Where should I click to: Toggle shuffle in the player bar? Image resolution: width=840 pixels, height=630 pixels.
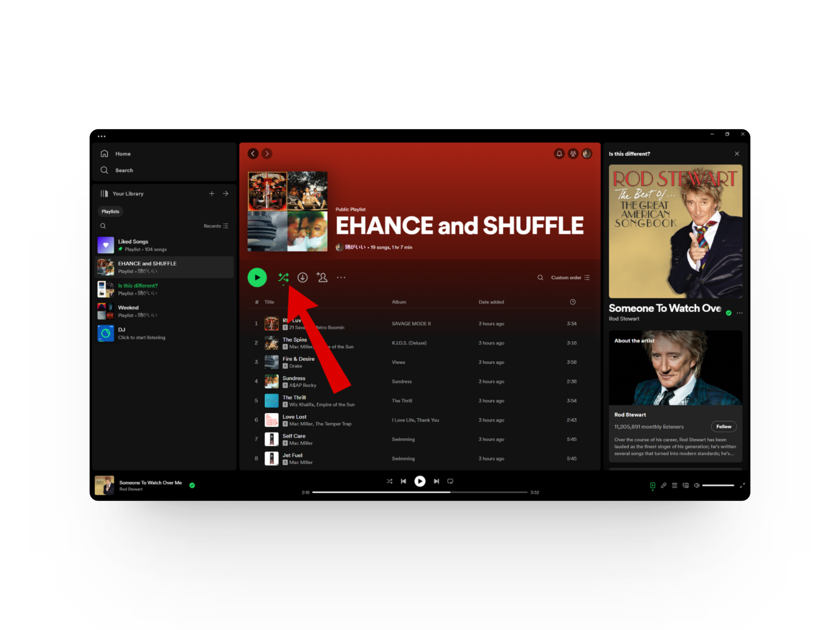tap(389, 481)
